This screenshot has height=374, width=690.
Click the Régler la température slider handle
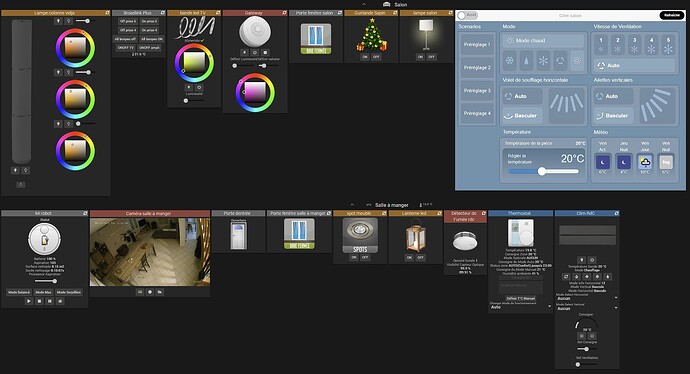542,172
